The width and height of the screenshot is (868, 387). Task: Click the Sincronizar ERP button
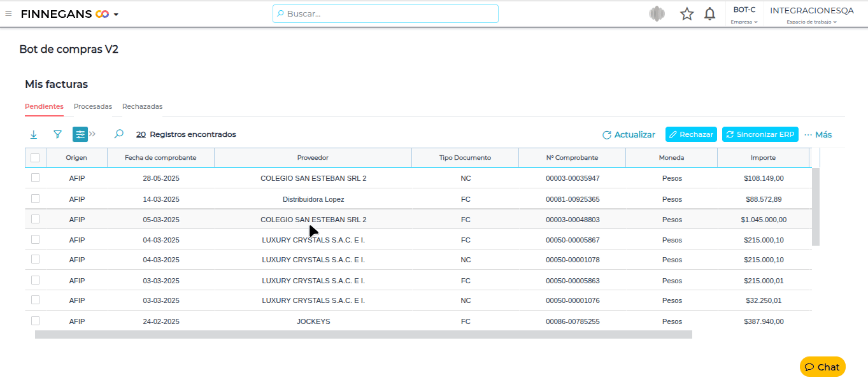(x=760, y=134)
